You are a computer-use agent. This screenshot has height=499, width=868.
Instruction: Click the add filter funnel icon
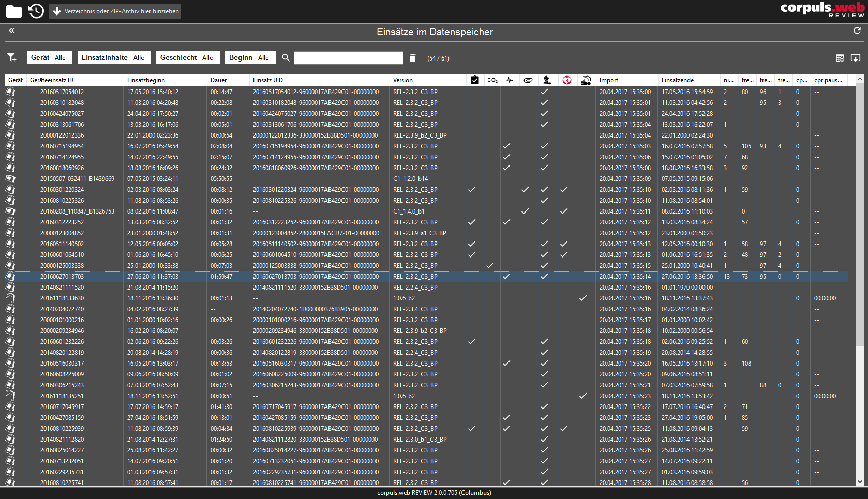(11, 57)
